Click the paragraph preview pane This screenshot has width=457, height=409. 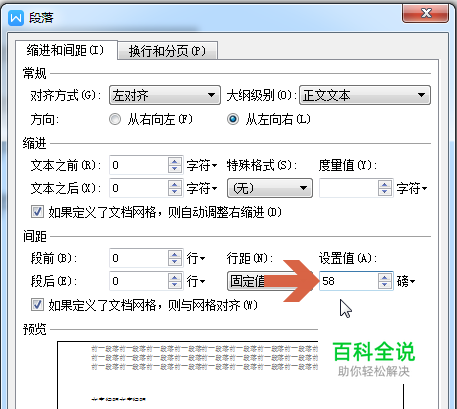pos(230,375)
